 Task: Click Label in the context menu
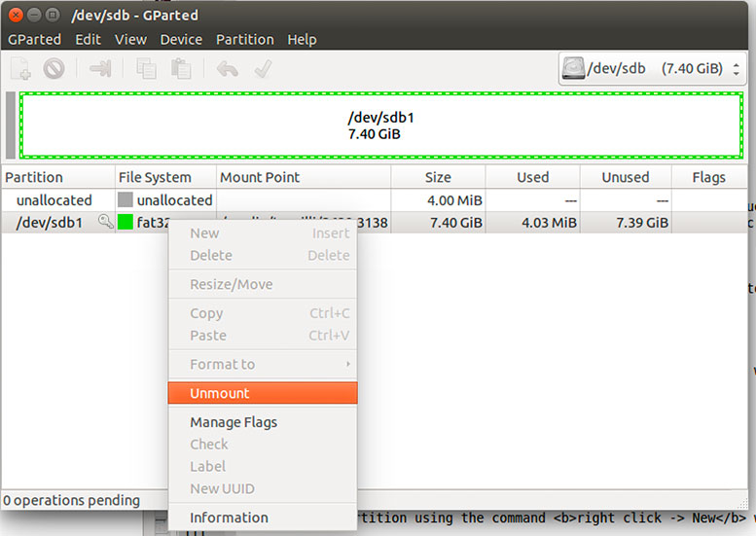[x=263, y=466]
